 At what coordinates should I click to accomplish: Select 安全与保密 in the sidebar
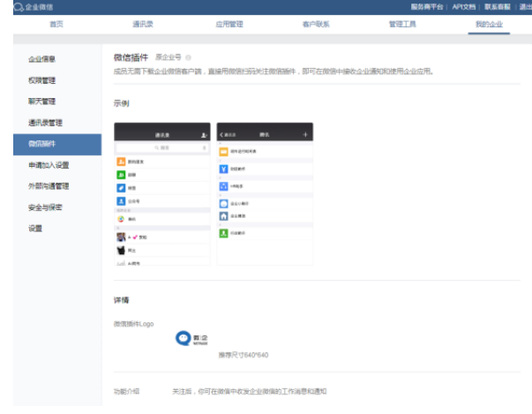tap(45, 207)
